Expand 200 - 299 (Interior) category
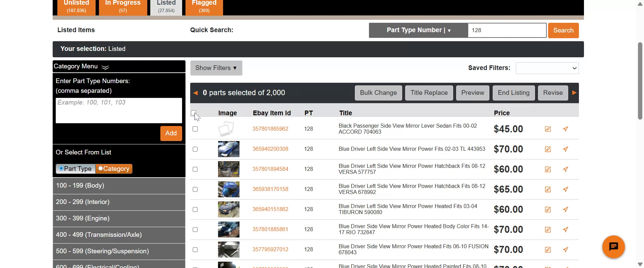Screen dimensions: 644x268 [119, 202]
